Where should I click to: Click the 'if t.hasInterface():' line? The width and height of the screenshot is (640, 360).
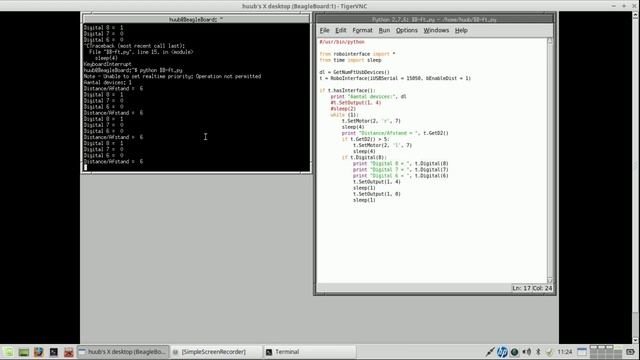click(x=347, y=91)
